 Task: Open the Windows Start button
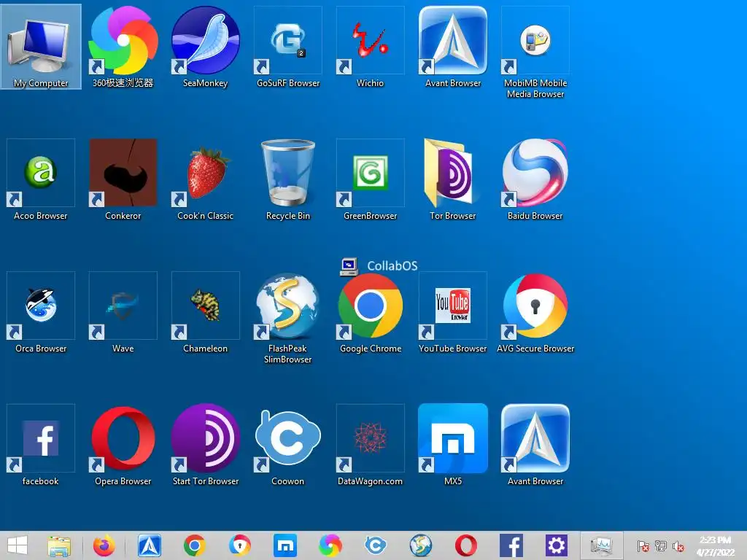coord(18,545)
